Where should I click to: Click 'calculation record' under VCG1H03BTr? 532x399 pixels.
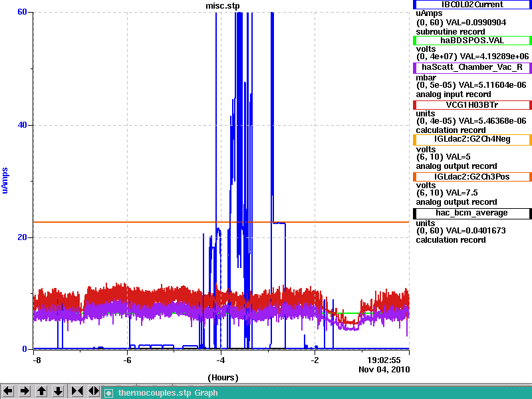pyautogui.click(x=451, y=130)
